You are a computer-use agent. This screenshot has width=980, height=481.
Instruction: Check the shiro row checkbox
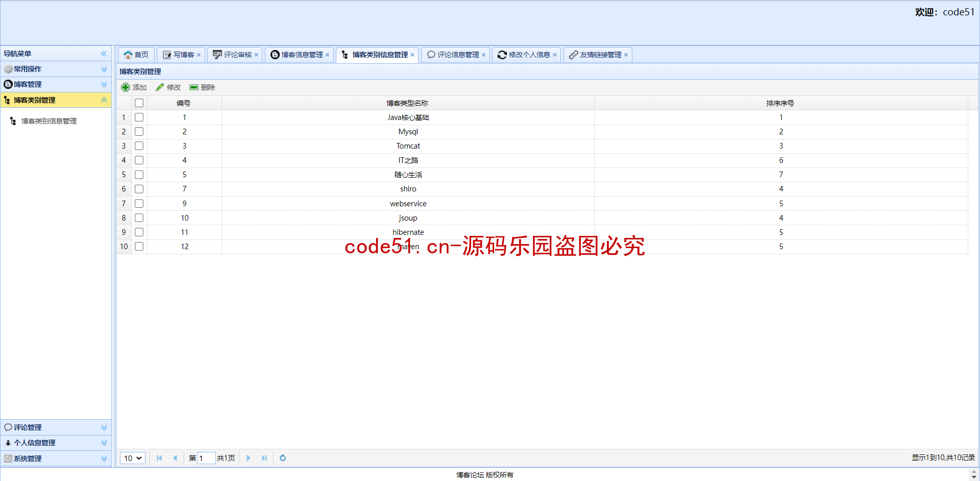pos(139,189)
